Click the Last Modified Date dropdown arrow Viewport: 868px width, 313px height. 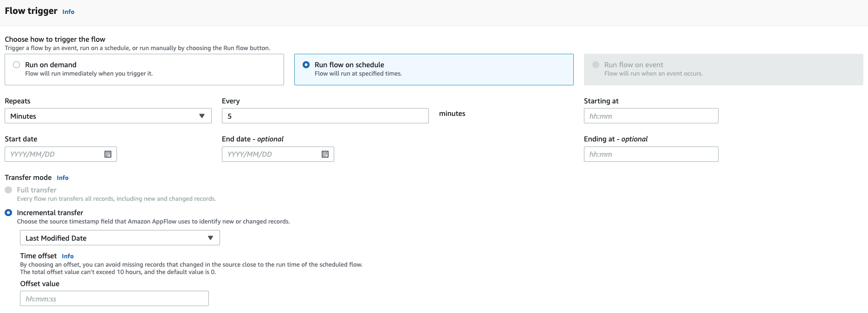tap(210, 238)
